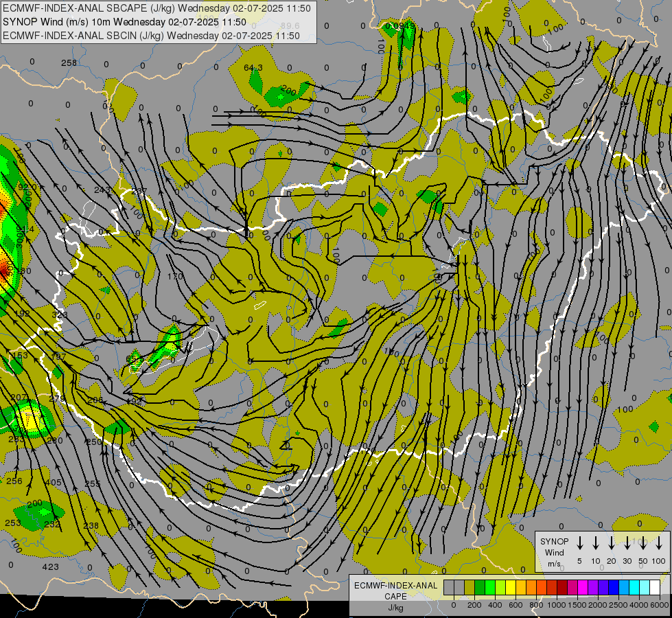Select the bright green CAPE legend swatch
Image resolution: width=672 pixels, height=618 pixels.
(x=490, y=587)
